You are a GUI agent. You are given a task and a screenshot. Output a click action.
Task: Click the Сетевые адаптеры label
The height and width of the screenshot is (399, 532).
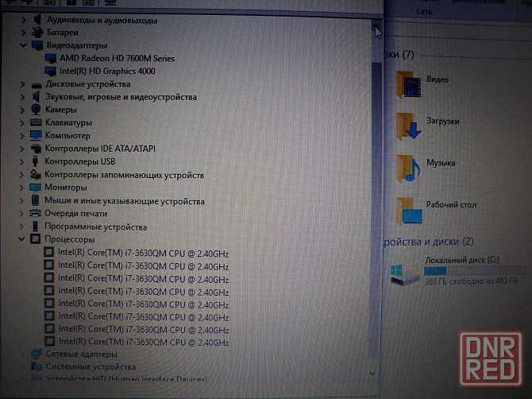pyautogui.click(x=82, y=354)
